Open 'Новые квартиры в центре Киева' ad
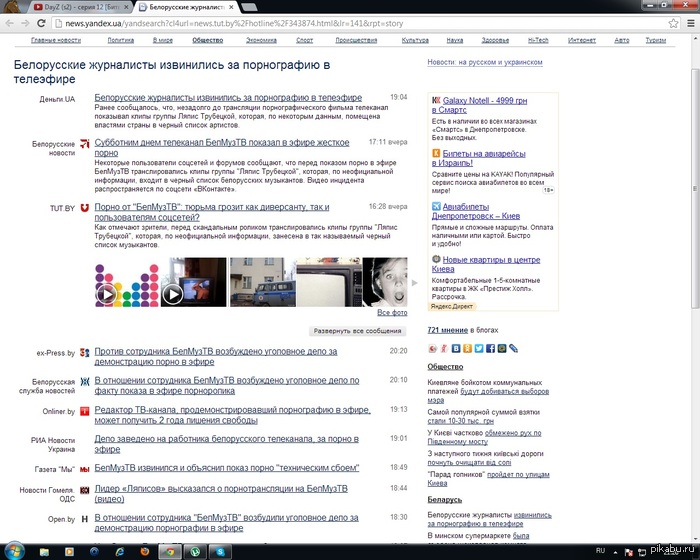700x560 pixels. [486, 264]
